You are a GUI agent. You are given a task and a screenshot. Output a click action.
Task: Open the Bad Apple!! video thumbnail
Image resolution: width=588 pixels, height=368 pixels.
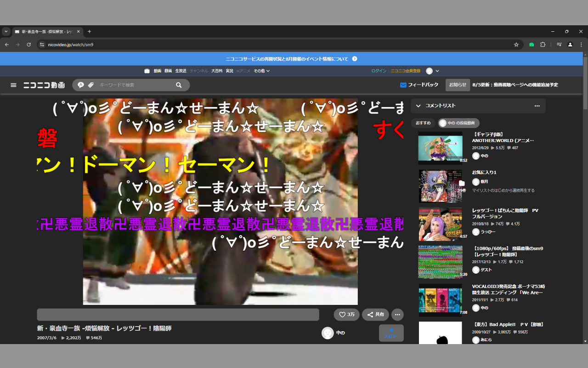coord(440,333)
